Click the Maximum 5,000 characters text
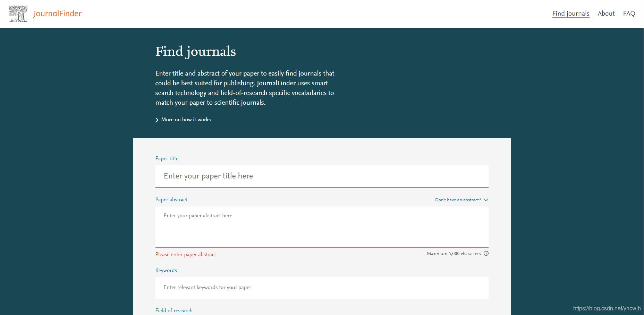 tap(454, 254)
